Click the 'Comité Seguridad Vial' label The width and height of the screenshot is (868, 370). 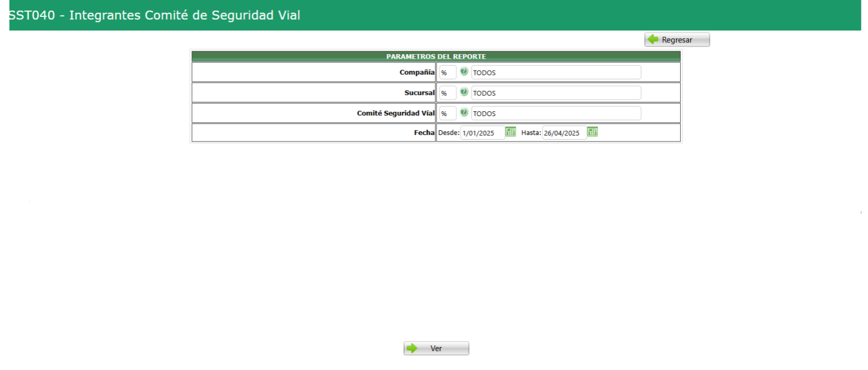click(396, 113)
